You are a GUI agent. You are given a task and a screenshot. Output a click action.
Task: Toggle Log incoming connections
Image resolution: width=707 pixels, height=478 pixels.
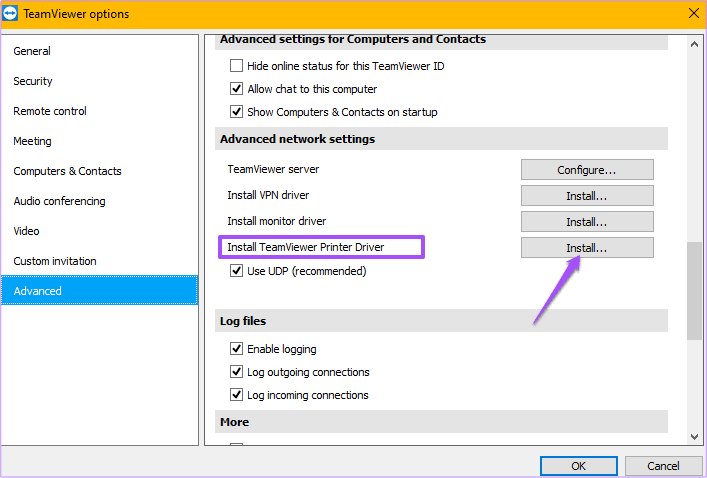(x=236, y=395)
